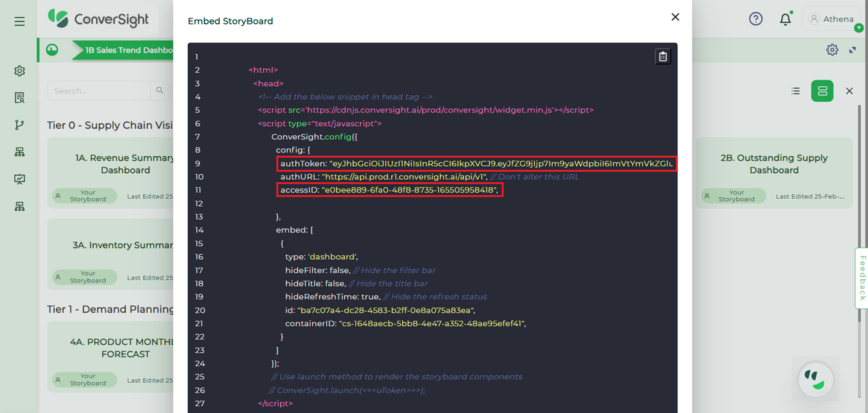Select the 1B Sales Trend Dashboard tab
The image size is (868, 413).
[x=123, y=50]
